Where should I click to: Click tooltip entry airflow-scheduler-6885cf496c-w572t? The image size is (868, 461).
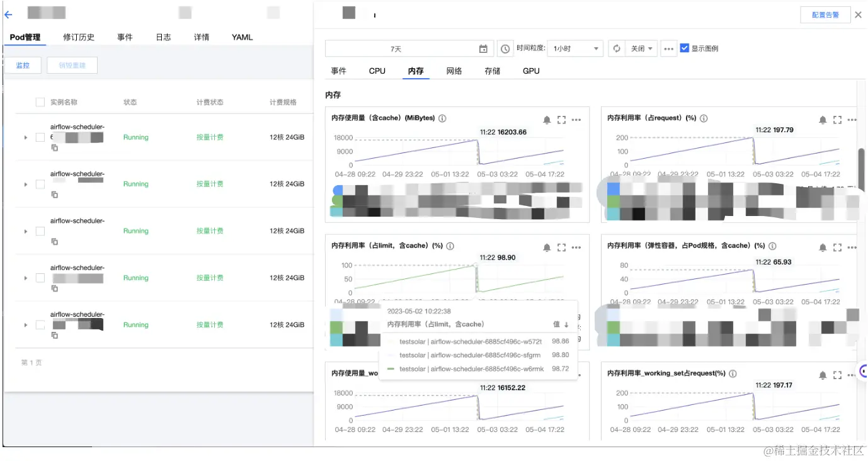(x=471, y=341)
